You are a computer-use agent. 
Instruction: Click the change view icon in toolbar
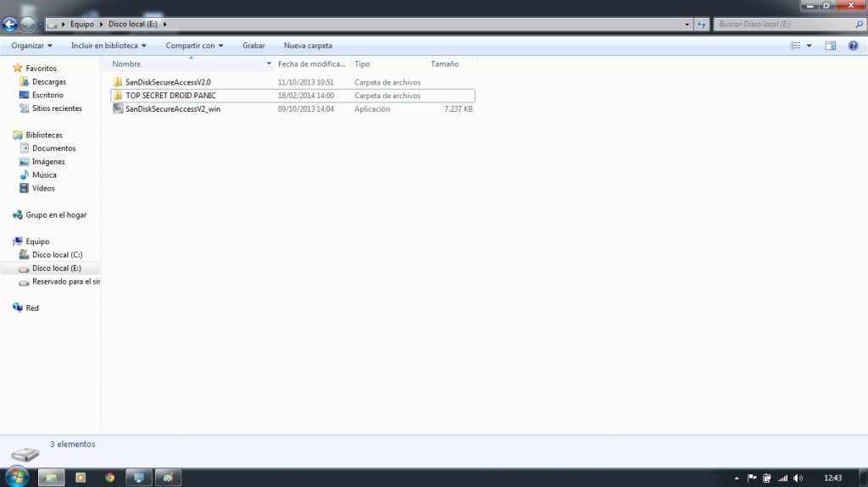tap(795, 46)
